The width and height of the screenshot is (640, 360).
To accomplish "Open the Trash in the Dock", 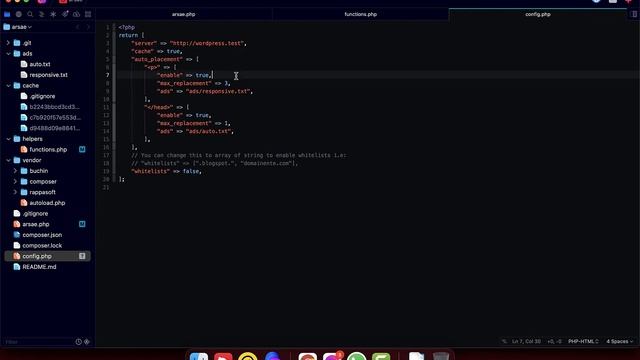I will (441, 356).
